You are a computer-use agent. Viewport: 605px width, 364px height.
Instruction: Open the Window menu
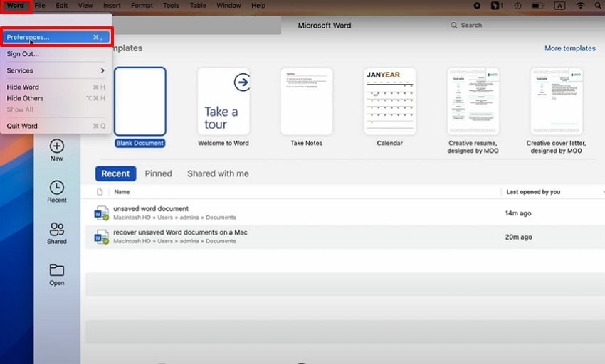click(x=228, y=6)
